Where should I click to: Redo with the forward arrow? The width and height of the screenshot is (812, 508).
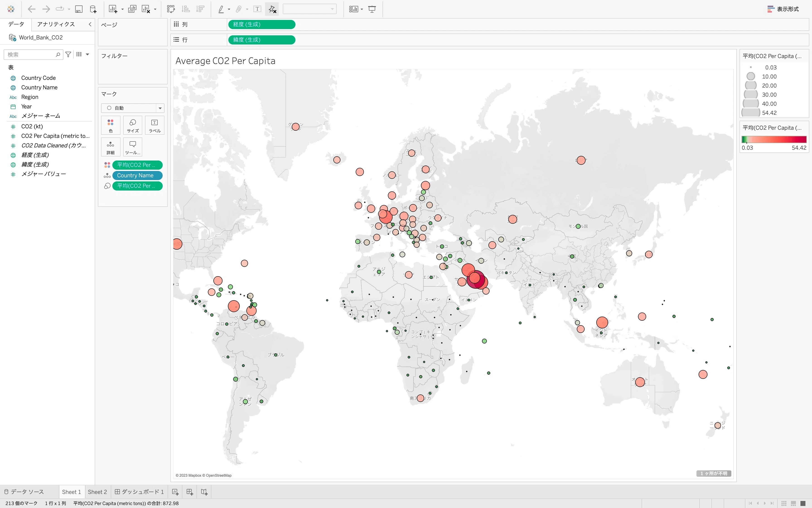tap(46, 9)
